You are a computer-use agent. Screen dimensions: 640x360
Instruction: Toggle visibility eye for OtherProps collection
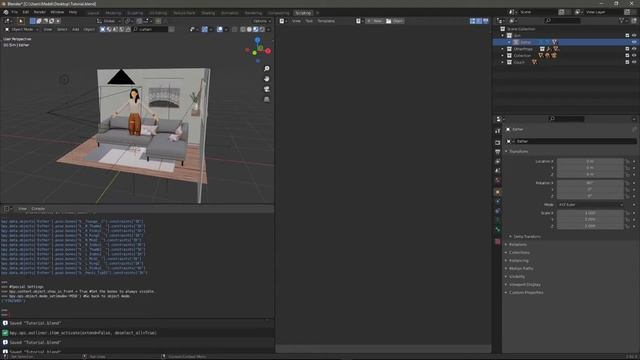pos(634,49)
